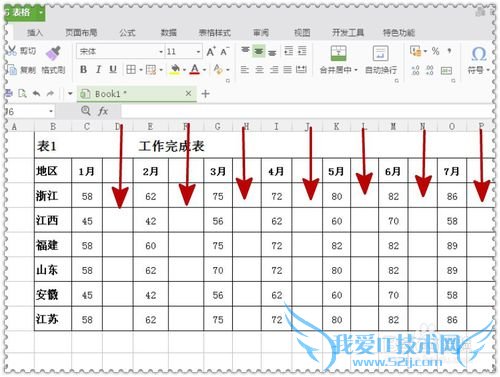Toggle Italic formatting
Screen dimensions: 500x377
pyautogui.click(x=98, y=70)
